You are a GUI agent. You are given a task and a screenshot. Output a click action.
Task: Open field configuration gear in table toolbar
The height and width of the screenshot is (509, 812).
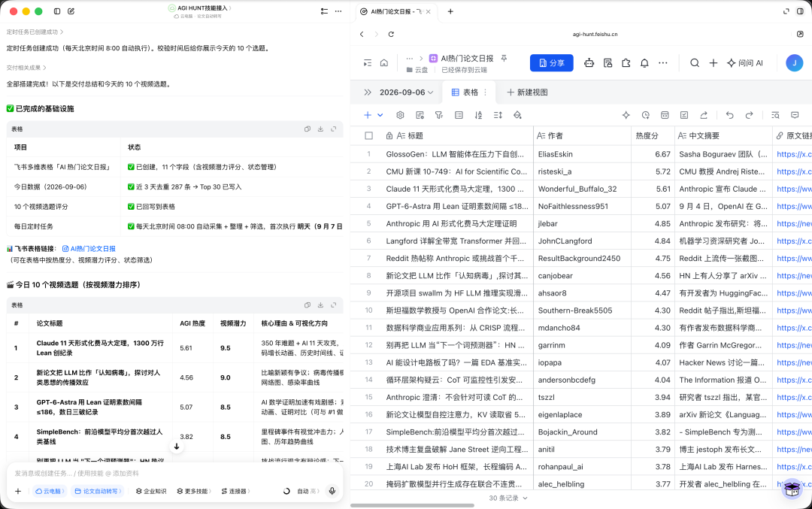coord(400,115)
